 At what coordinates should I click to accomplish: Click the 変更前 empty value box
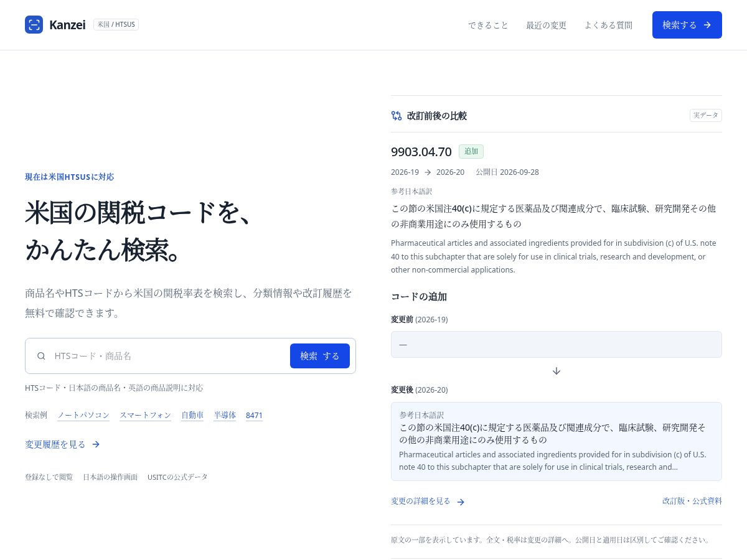pyautogui.click(x=557, y=344)
